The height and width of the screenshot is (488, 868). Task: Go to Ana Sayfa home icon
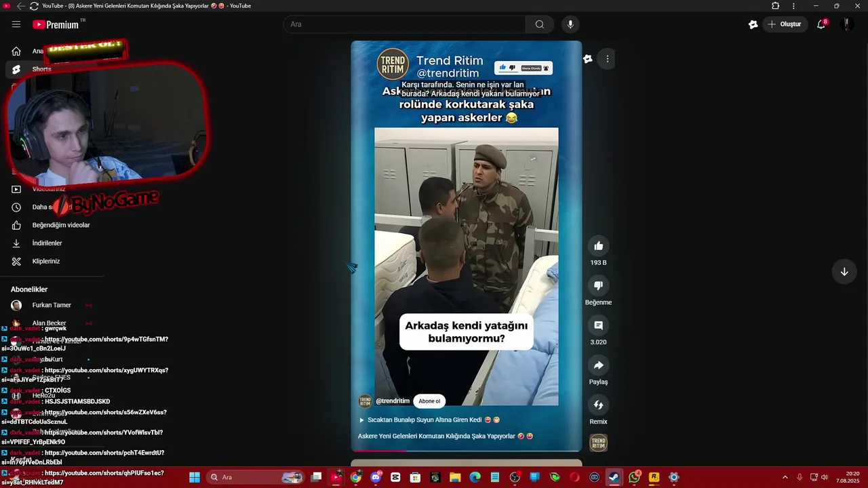point(16,51)
